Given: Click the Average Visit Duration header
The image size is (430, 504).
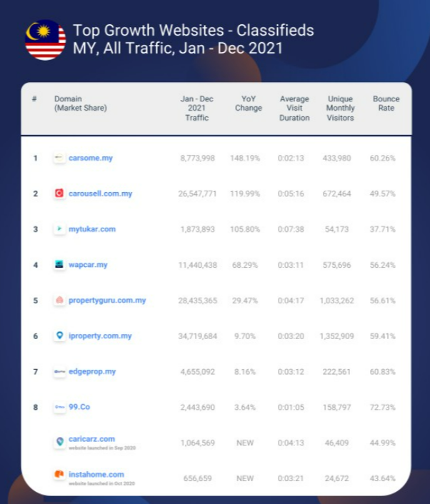Looking at the screenshot, I should [294, 109].
